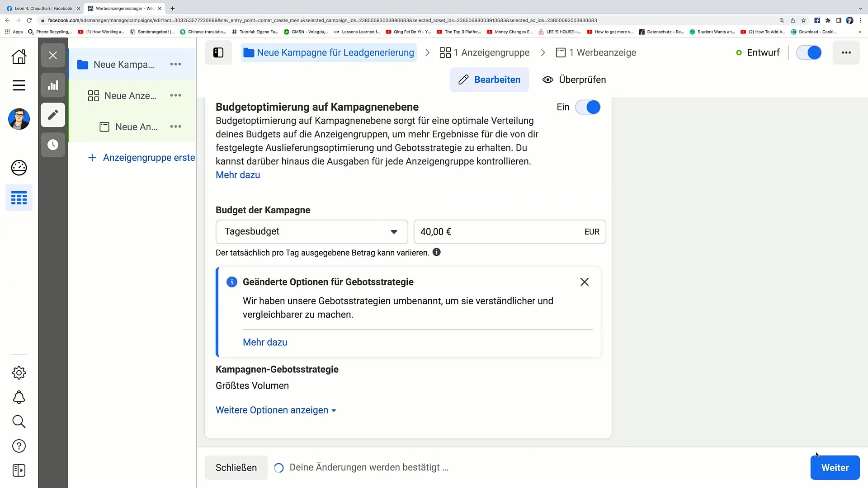Open the settings gear in the sidebar
Image resolution: width=868 pixels, height=488 pixels.
point(19,373)
